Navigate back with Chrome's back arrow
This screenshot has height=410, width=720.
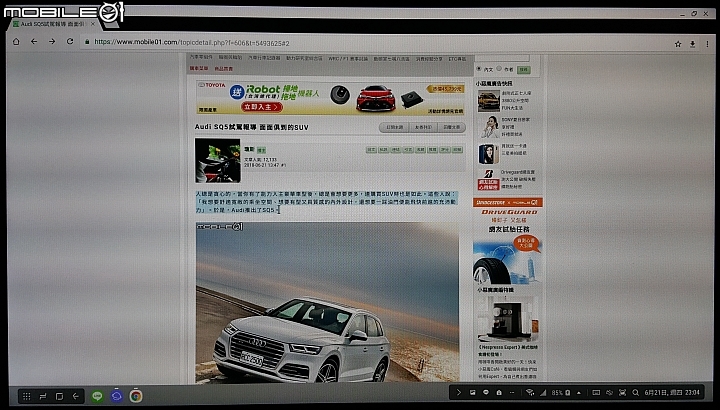point(34,42)
